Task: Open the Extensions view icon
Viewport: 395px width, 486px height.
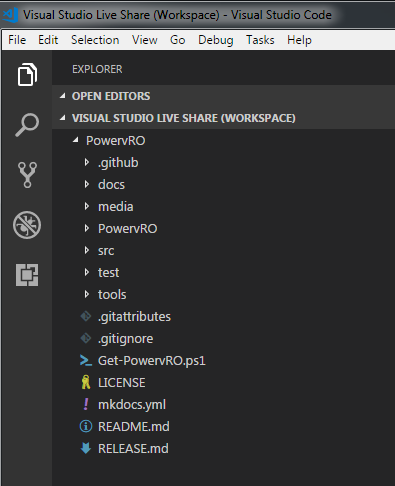Action: 27,275
